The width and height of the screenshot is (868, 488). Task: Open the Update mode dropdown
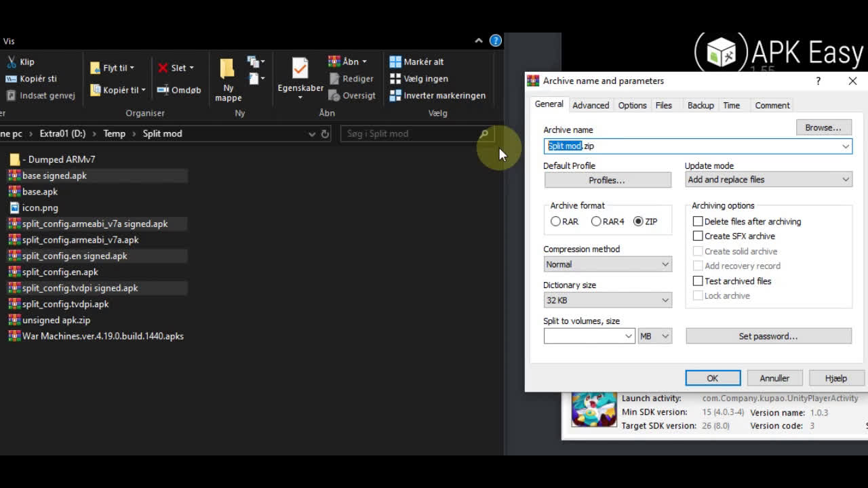point(768,180)
